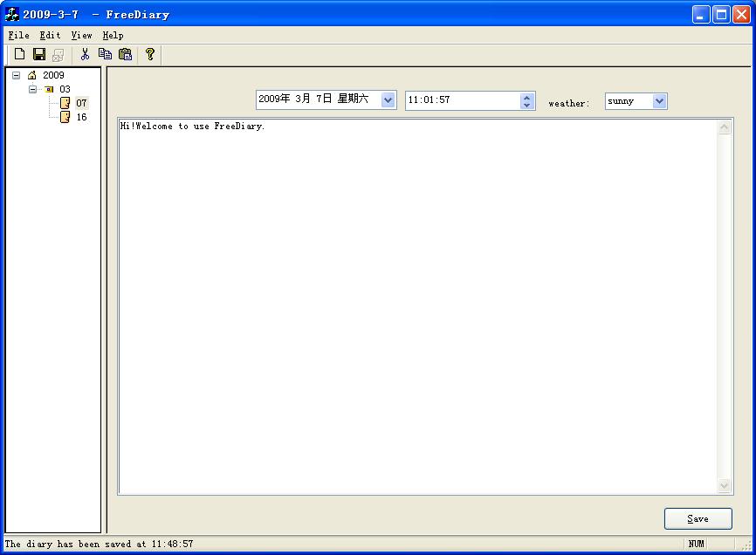756x555 pixels.
Task: Click the grayed-out Save All toolbar icon
Action: (58, 55)
